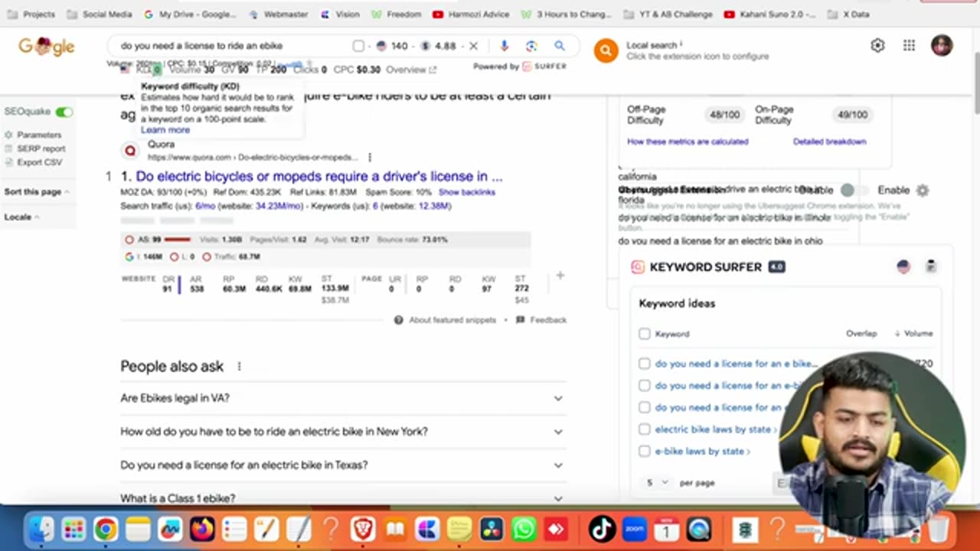Open TikTok from the dock

click(x=602, y=529)
